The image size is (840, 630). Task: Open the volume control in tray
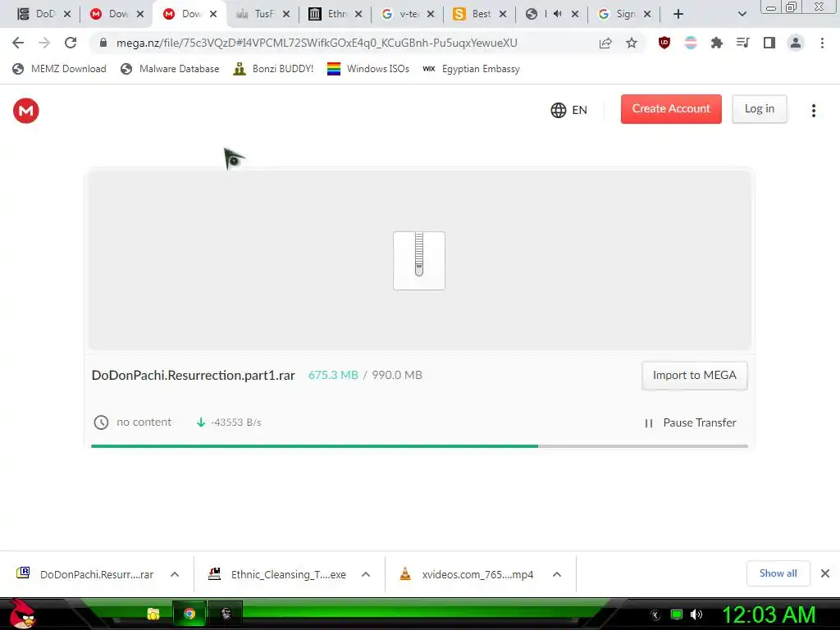point(696,614)
